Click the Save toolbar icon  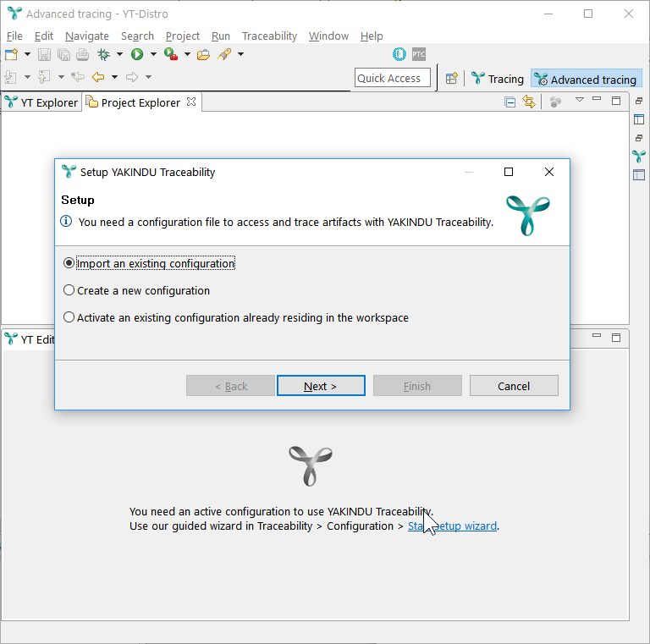[44, 54]
